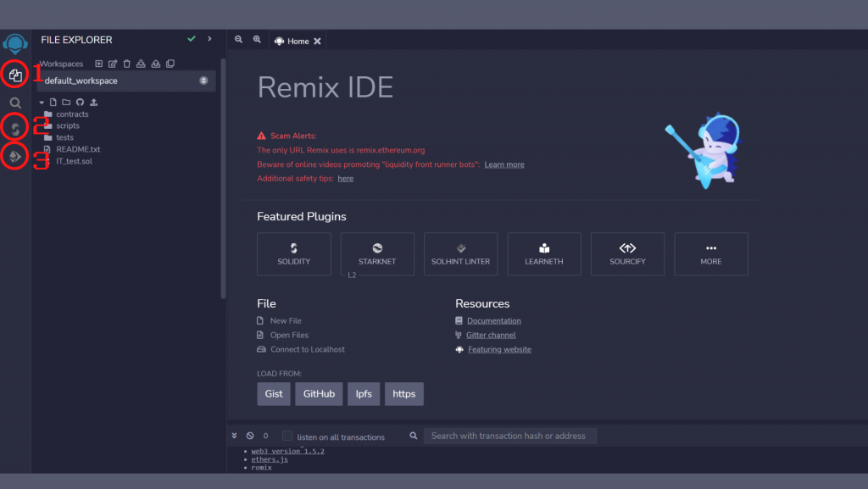This screenshot has height=489, width=868.
Task: Load from GitHub button
Action: (319, 394)
